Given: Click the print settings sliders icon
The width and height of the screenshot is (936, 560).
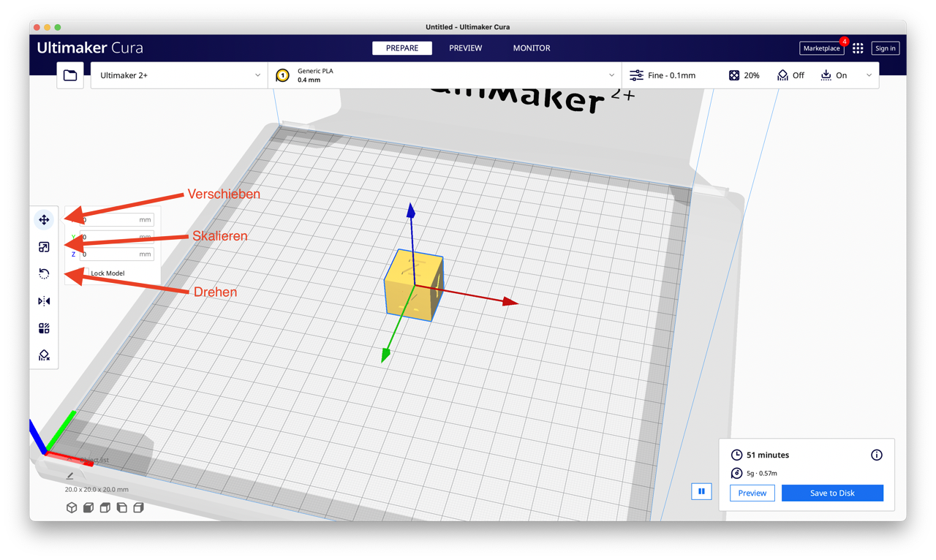Looking at the screenshot, I should [x=636, y=75].
